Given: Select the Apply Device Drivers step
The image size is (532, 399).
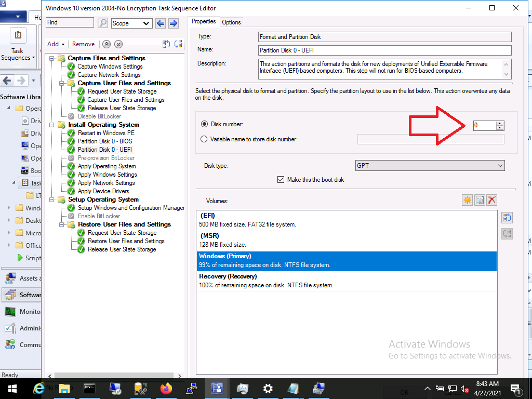Looking at the screenshot, I should 103,191.
